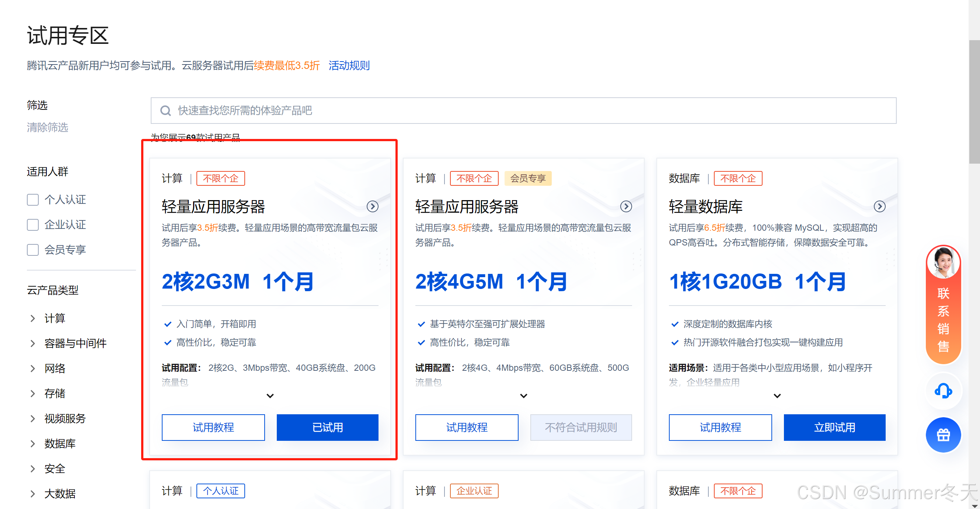Click the search magnifier icon
980x509 pixels.
pyautogui.click(x=165, y=111)
